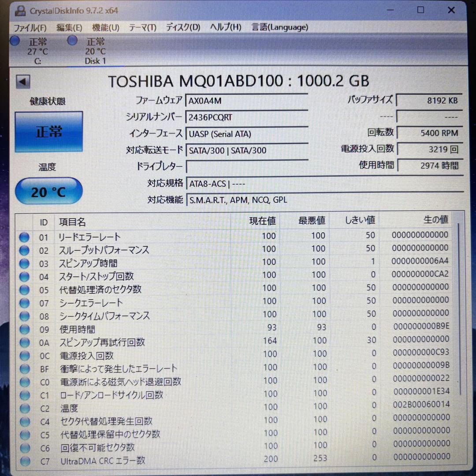
Task: Click status dot for C4 セクタ代替処理発生回数
Action: (25, 422)
